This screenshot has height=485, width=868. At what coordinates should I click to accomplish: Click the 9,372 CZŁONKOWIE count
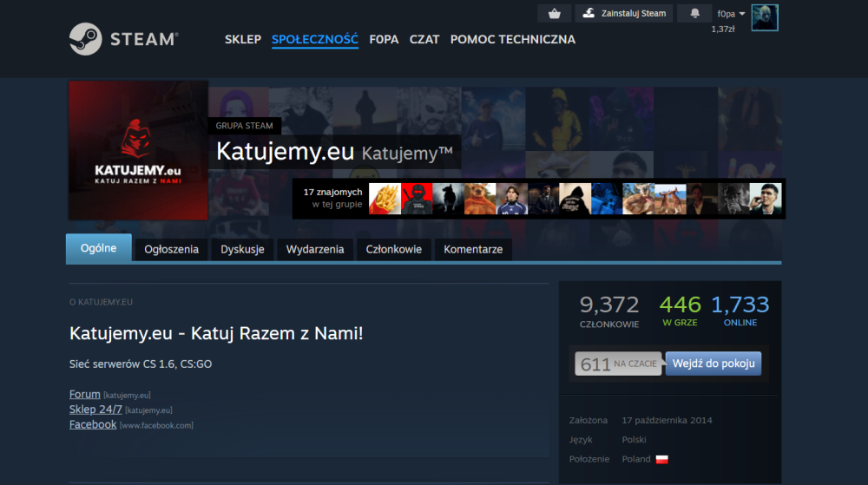(x=609, y=311)
